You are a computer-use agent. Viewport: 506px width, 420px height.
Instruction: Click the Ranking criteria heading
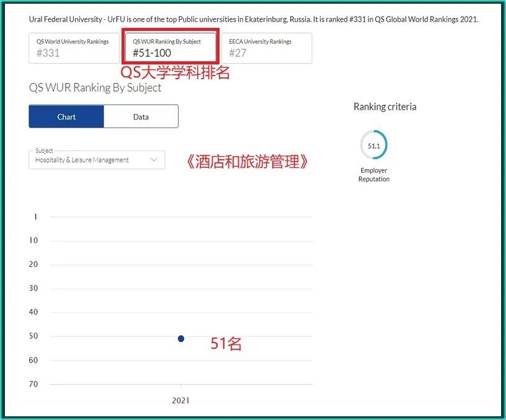point(384,107)
